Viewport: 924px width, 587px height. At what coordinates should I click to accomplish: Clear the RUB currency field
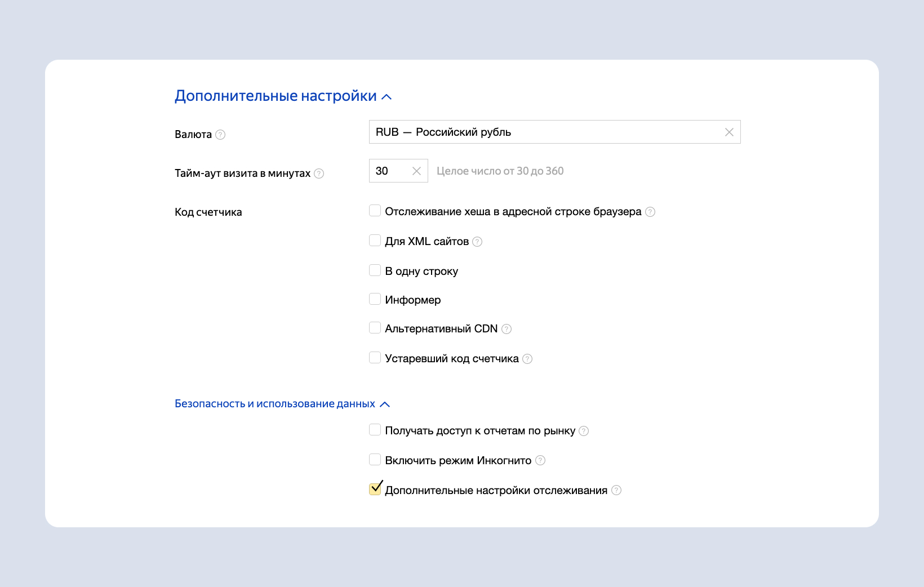point(729,132)
